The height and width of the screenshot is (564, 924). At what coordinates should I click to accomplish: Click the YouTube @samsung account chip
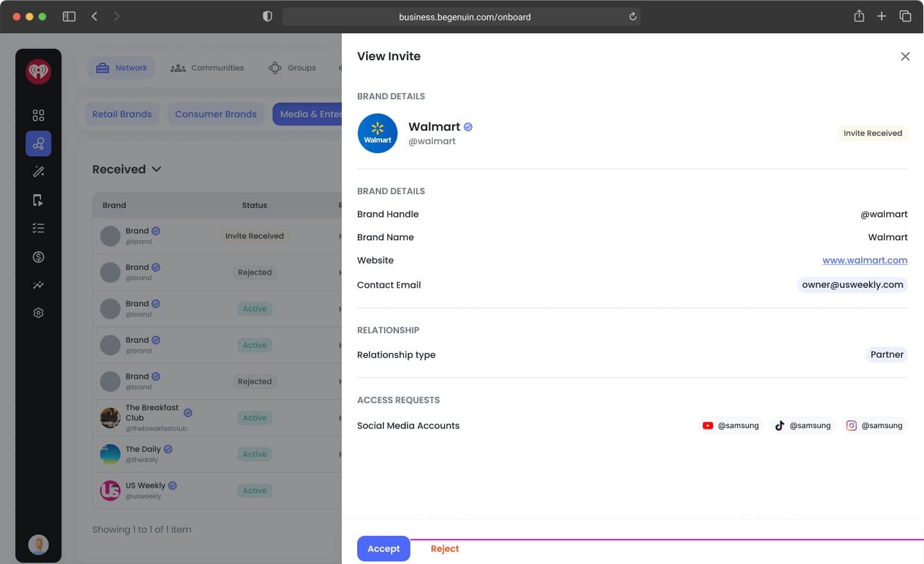(730, 426)
